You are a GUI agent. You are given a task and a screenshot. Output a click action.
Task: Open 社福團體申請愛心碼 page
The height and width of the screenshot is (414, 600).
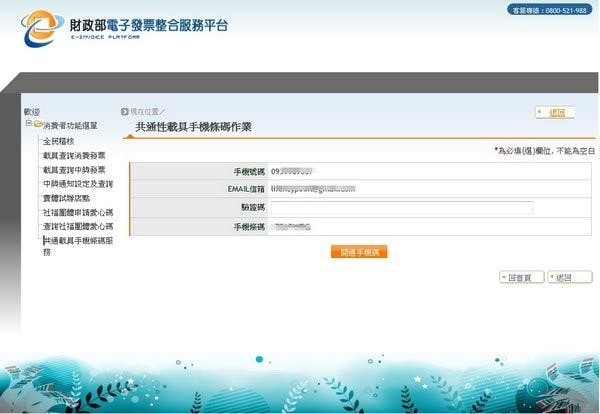(77, 213)
